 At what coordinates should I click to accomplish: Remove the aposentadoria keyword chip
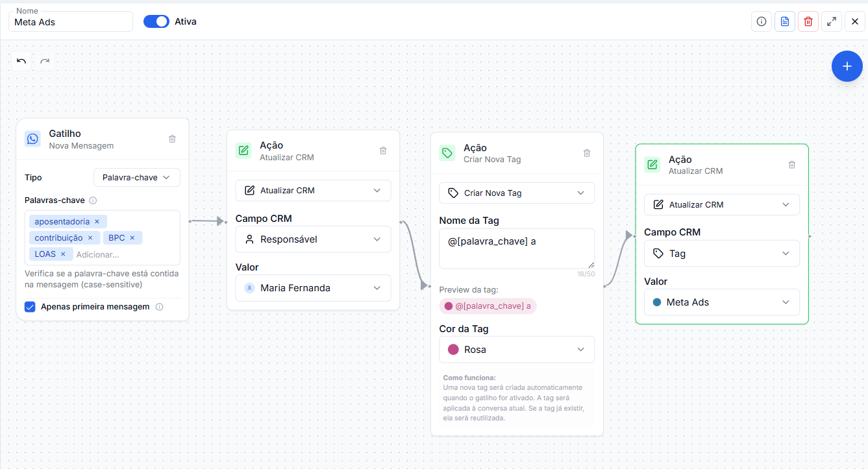(x=97, y=221)
